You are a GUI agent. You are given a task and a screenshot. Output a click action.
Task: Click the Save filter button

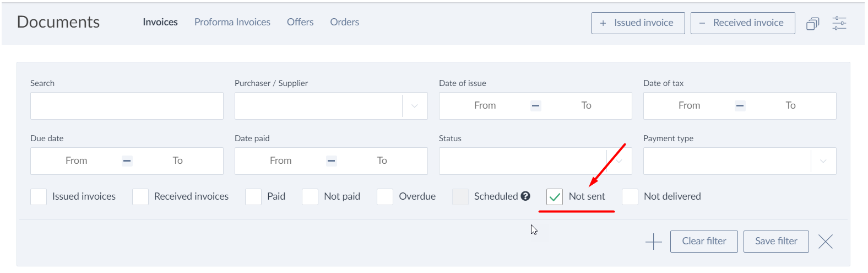click(x=776, y=242)
